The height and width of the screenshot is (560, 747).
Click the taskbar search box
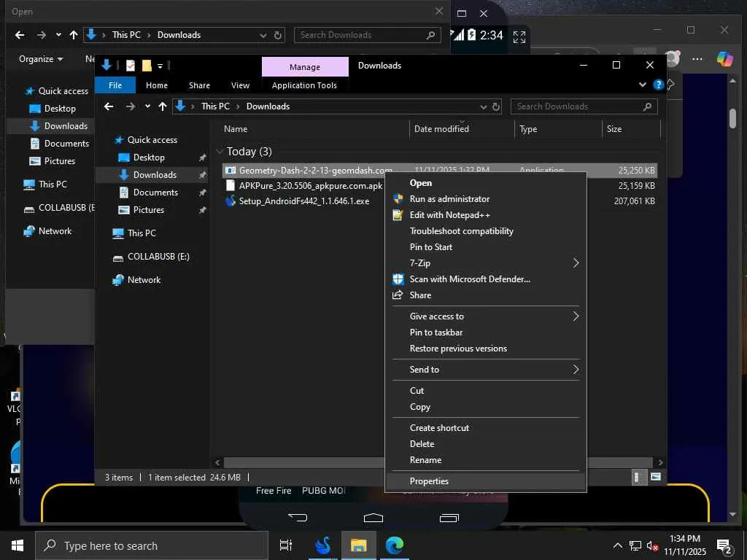point(152,545)
